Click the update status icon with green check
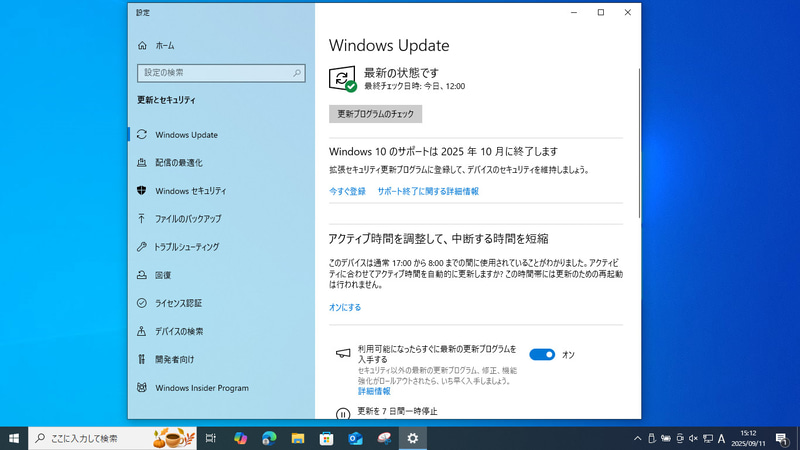The width and height of the screenshot is (800, 450). [342, 79]
